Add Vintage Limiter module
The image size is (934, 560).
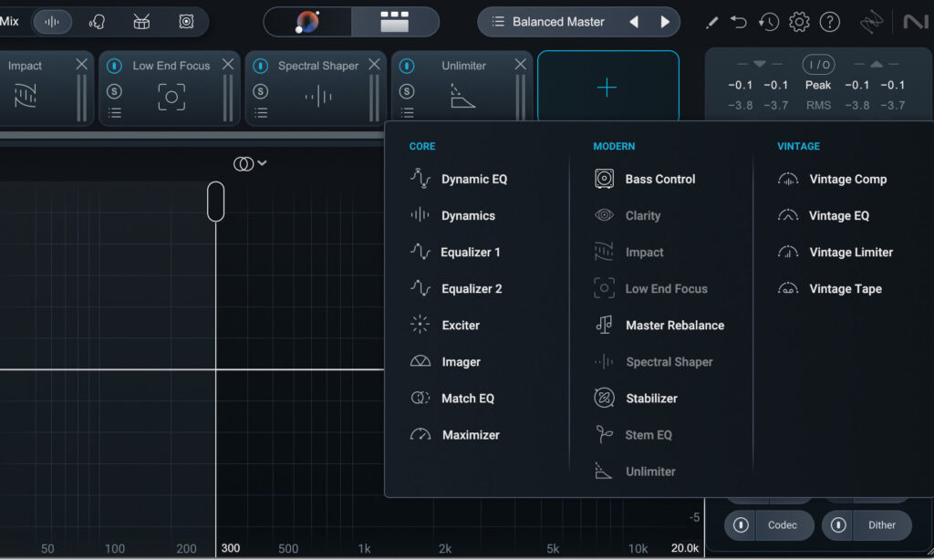(835, 252)
